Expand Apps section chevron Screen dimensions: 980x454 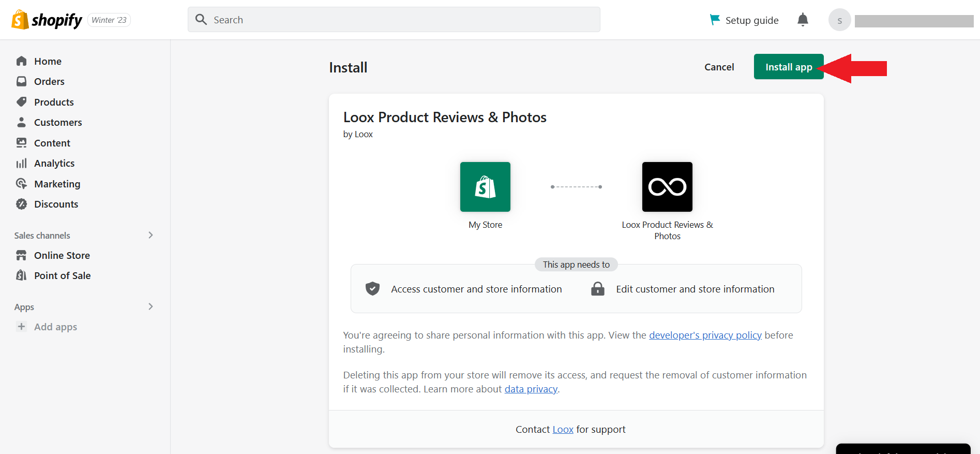coord(150,306)
